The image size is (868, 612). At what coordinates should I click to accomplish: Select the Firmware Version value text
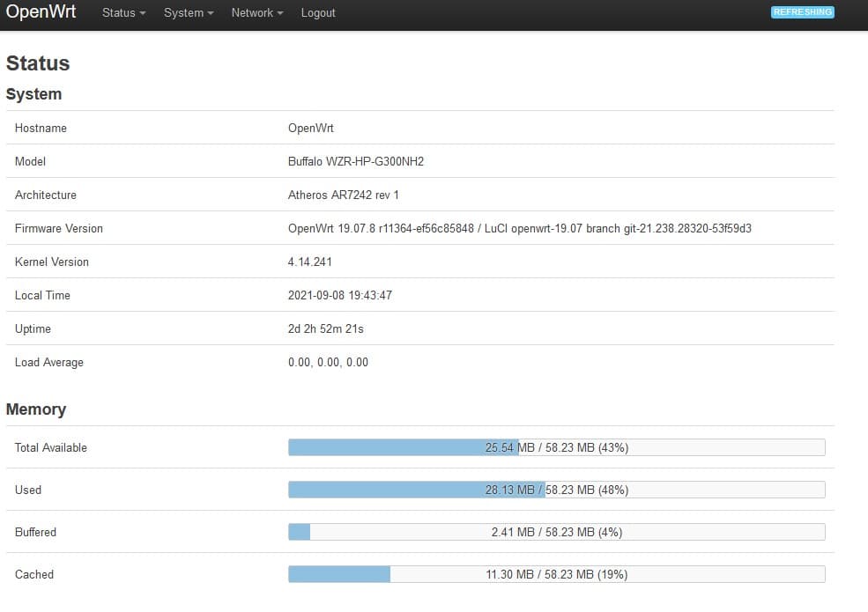(x=519, y=228)
